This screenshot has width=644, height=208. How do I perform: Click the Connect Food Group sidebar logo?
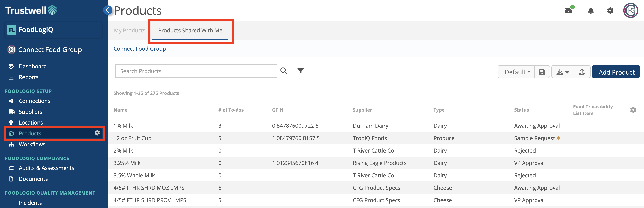[x=11, y=49]
